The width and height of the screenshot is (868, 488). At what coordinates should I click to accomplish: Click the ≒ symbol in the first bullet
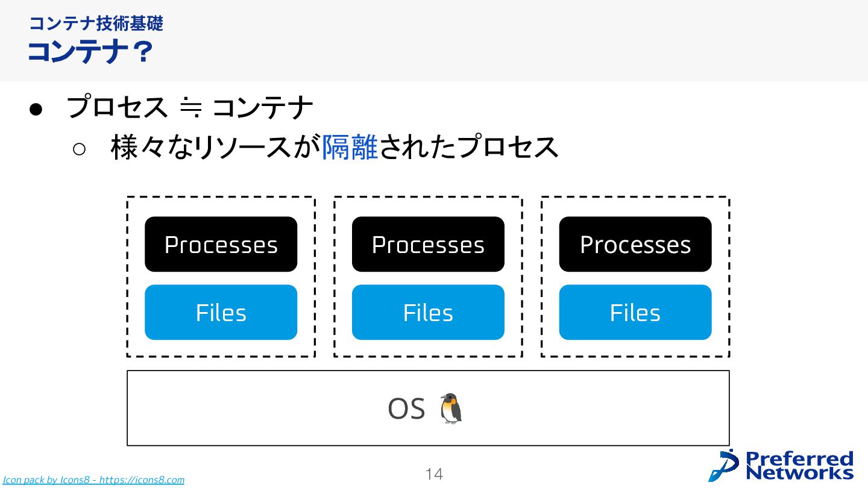pos(189,108)
